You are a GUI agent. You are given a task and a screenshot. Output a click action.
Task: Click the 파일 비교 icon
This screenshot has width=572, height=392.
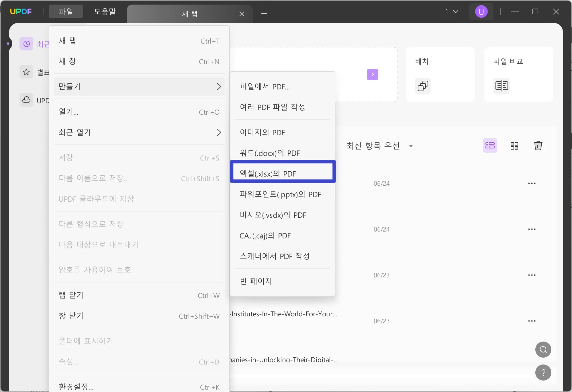click(501, 86)
